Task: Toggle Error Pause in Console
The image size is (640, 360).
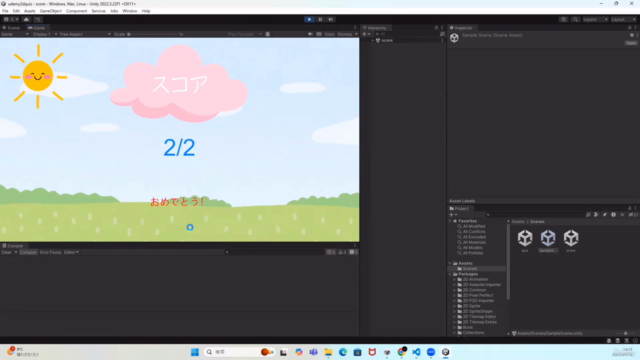Action: click(50, 252)
